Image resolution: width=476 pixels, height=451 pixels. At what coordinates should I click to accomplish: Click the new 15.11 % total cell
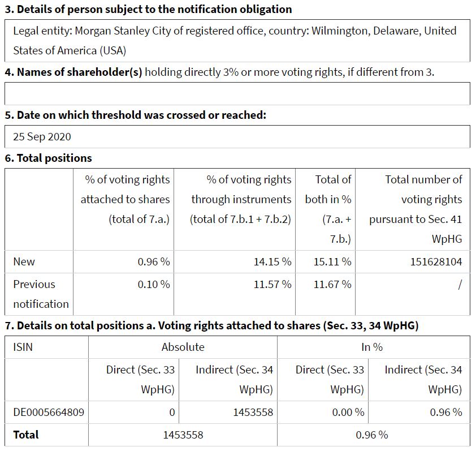[x=332, y=261]
